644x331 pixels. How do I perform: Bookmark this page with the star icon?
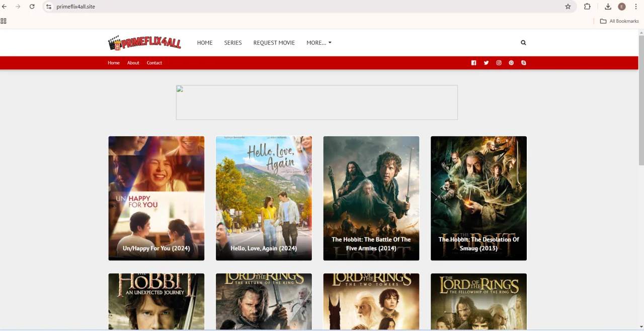point(568,7)
